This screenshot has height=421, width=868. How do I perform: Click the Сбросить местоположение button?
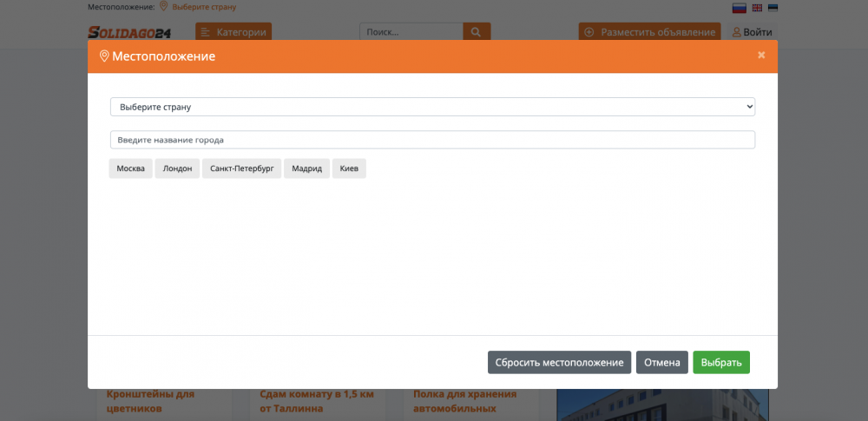559,362
